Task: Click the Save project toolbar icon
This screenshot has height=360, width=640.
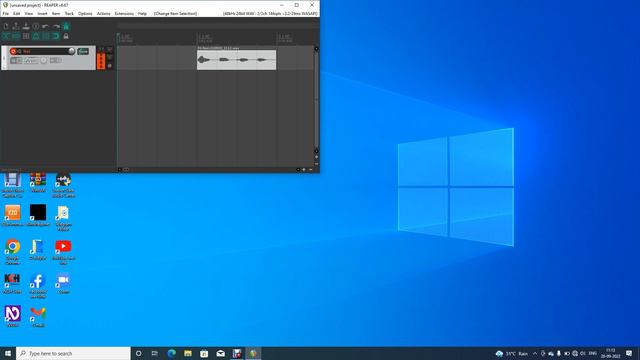Action: [x=26, y=26]
